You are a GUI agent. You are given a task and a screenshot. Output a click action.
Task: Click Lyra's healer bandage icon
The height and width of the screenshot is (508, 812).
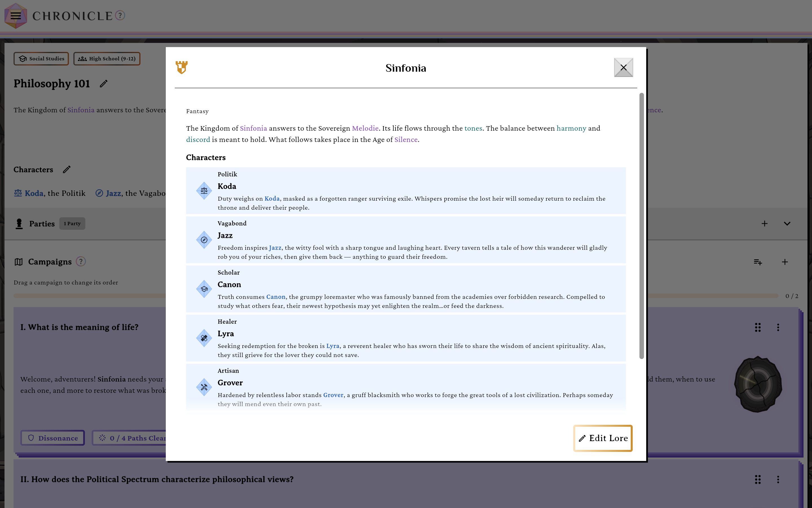tap(204, 338)
